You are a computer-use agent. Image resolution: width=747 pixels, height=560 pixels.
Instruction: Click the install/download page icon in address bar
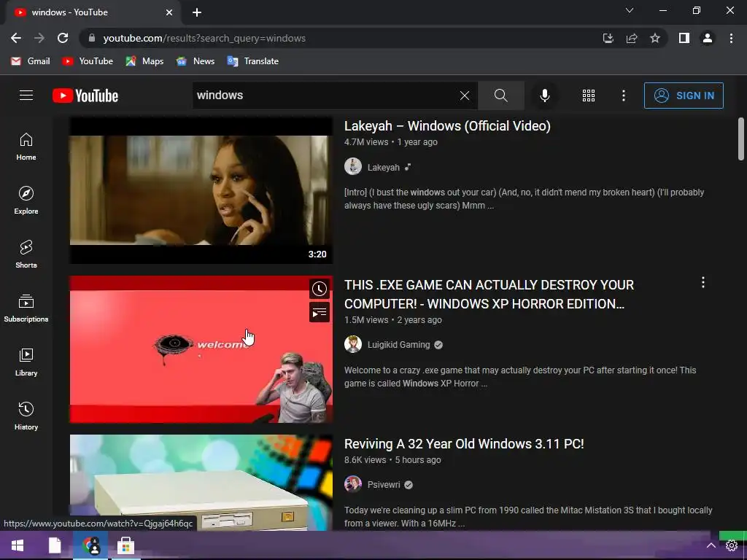(x=608, y=38)
